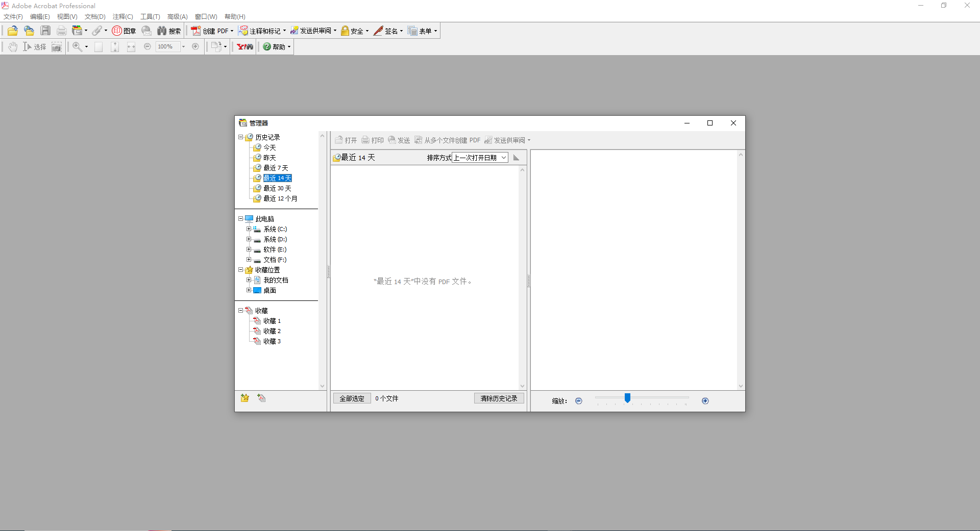Click the zoom in plus icon beside slider
The height and width of the screenshot is (531, 980).
coord(705,401)
